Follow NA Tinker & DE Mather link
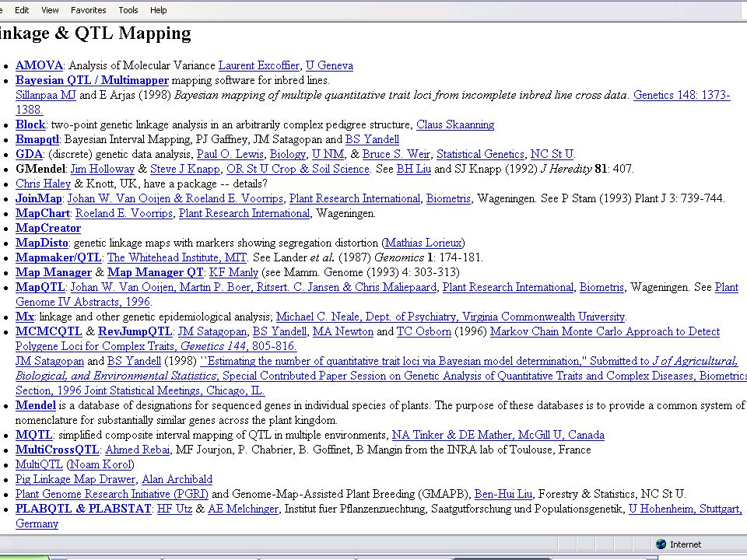The image size is (747, 560). [498, 435]
